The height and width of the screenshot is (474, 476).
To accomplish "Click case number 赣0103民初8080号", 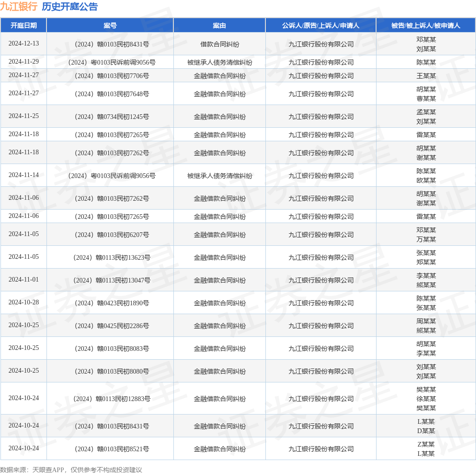I will (112, 371).
